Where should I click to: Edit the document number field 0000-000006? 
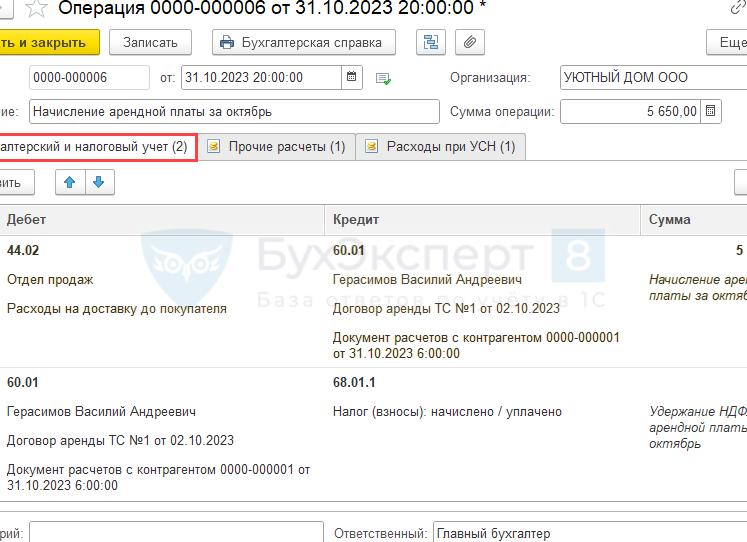pos(90,78)
